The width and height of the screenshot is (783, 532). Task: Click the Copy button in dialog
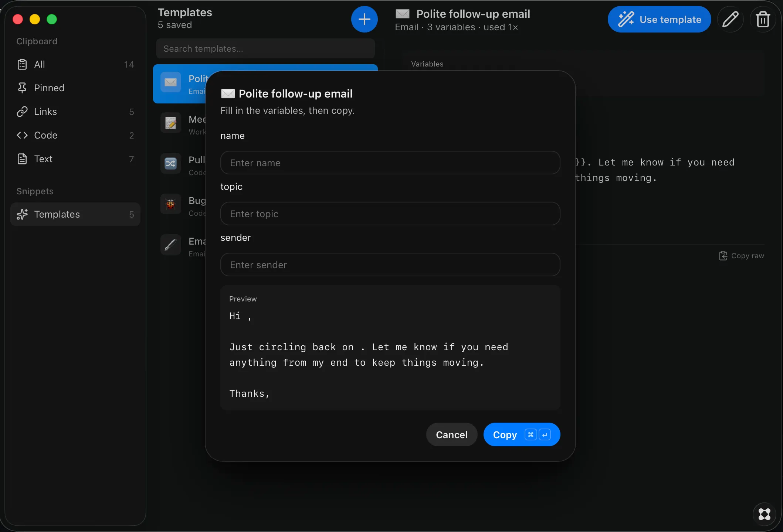[x=522, y=434]
